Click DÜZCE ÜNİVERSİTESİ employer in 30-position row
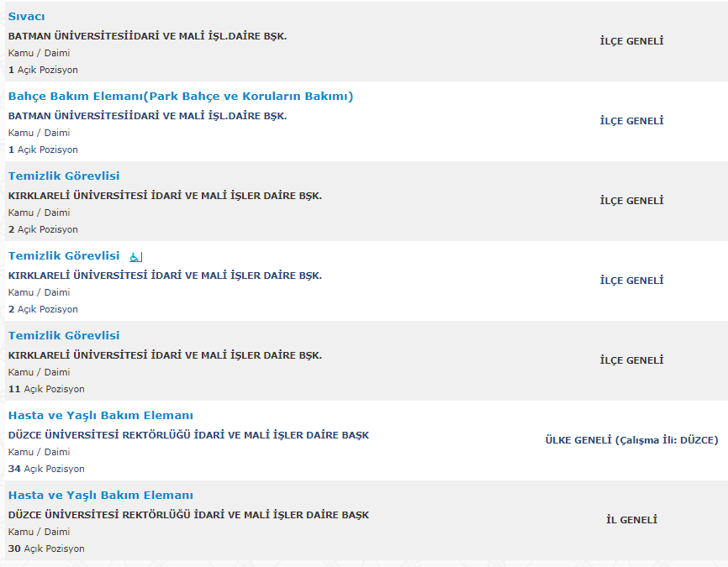The image size is (728, 567). [188, 515]
